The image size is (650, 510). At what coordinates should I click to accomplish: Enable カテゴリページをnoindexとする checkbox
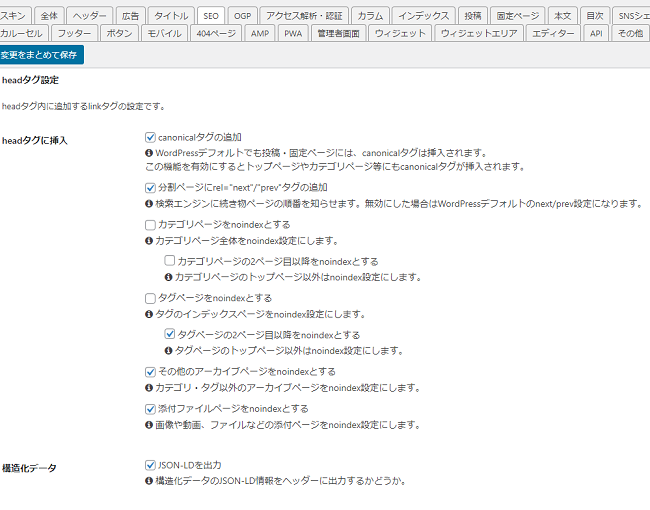pyautogui.click(x=150, y=225)
